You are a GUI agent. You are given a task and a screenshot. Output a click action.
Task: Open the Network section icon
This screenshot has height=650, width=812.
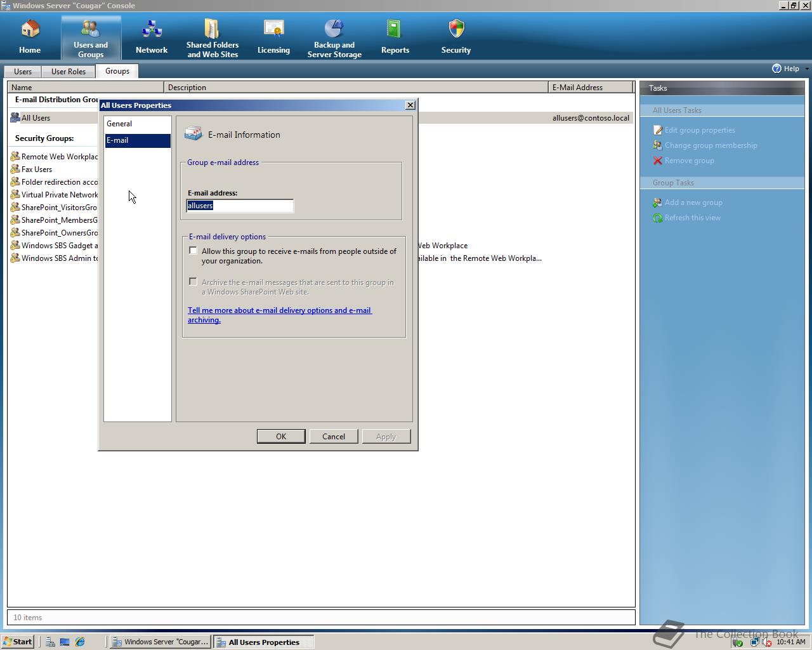(152, 29)
